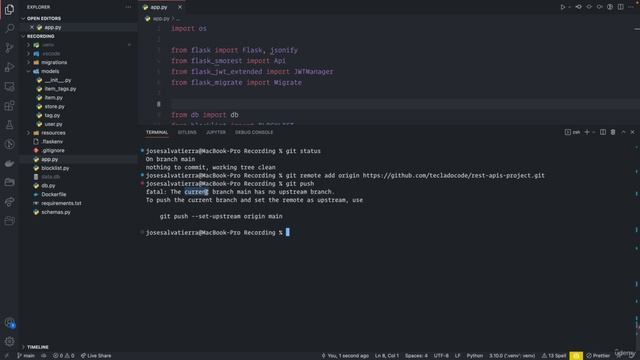Open the Testing flask icon
Screen dimensions: 640x360
9,125
